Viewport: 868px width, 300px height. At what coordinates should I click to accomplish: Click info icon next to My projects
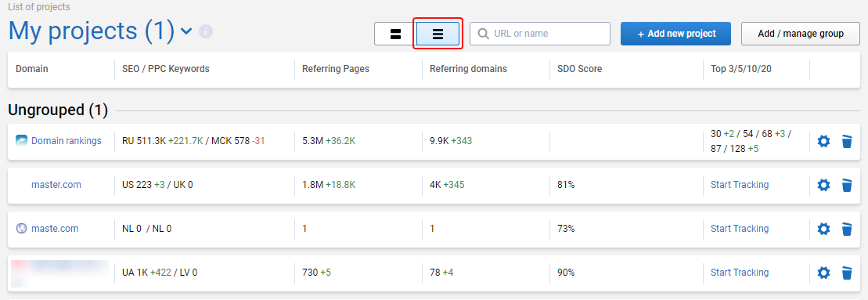pyautogui.click(x=206, y=31)
